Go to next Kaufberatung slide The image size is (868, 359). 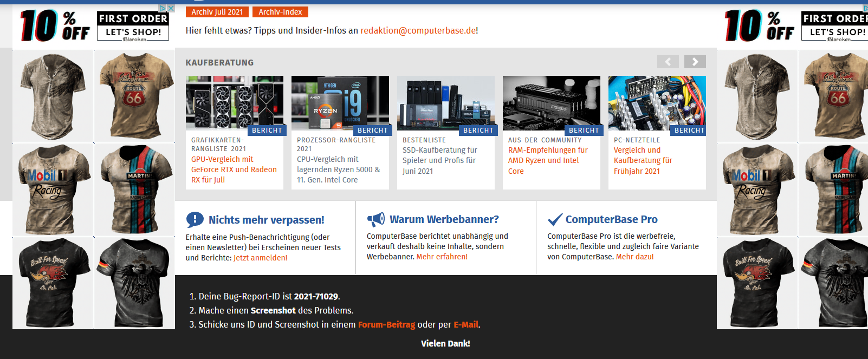[695, 62]
